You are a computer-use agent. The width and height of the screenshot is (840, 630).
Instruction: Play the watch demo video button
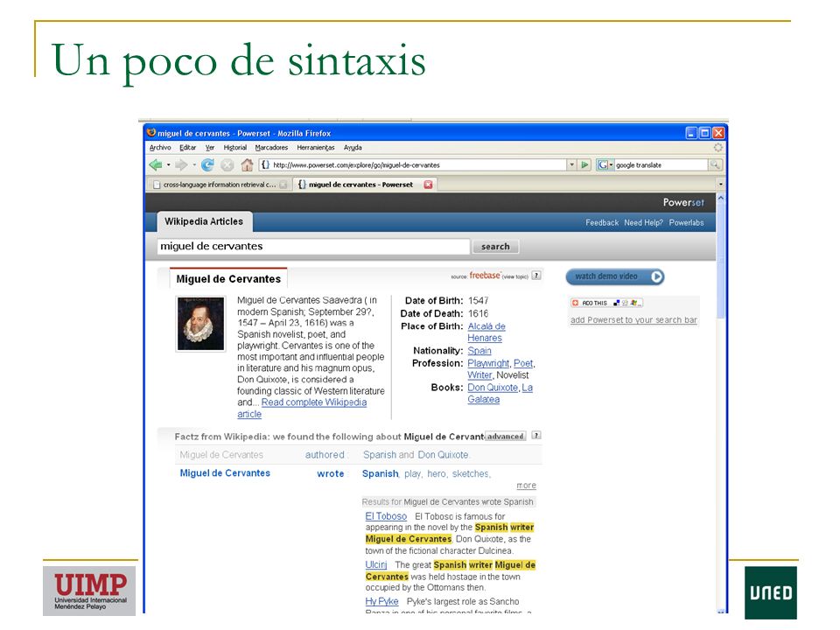pos(615,276)
